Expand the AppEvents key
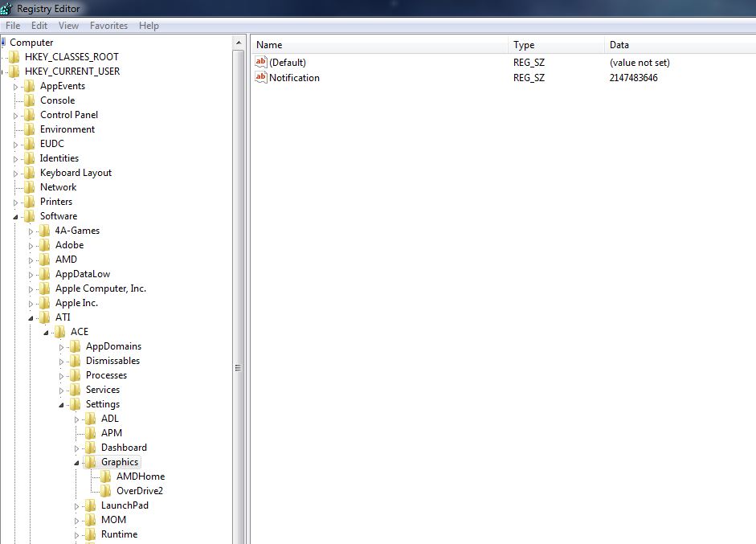 (x=15, y=88)
